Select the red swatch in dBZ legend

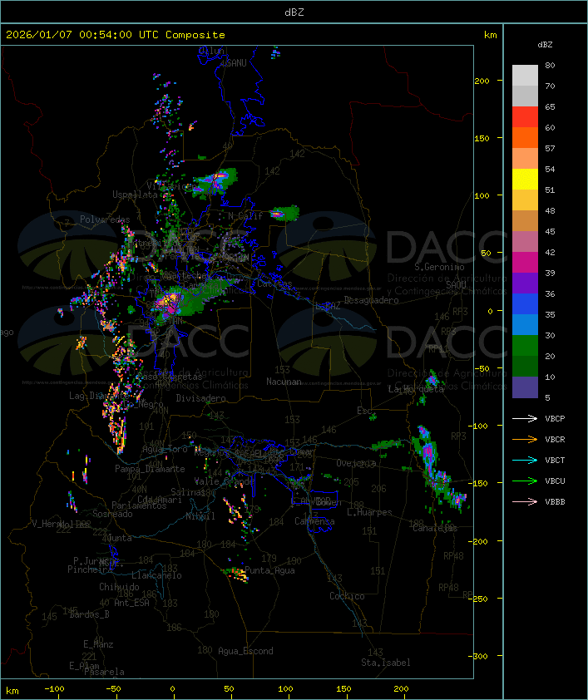[525, 116]
